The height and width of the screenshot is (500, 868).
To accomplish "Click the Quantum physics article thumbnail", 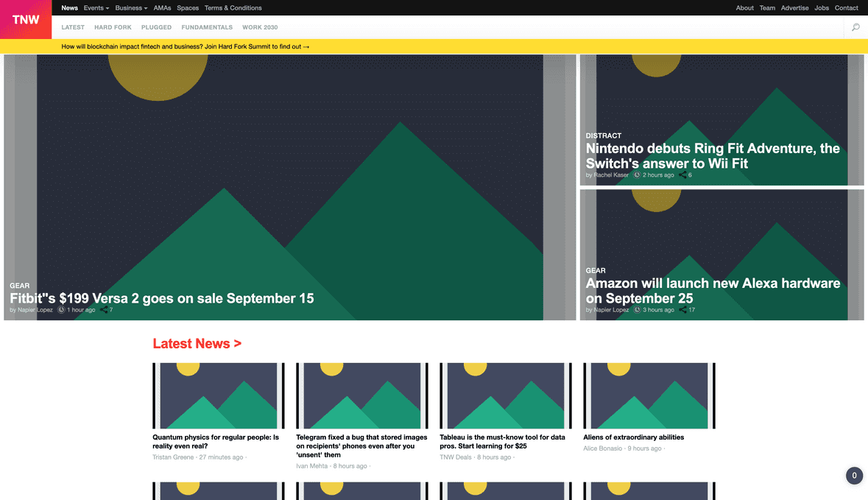I will (218, 395).
